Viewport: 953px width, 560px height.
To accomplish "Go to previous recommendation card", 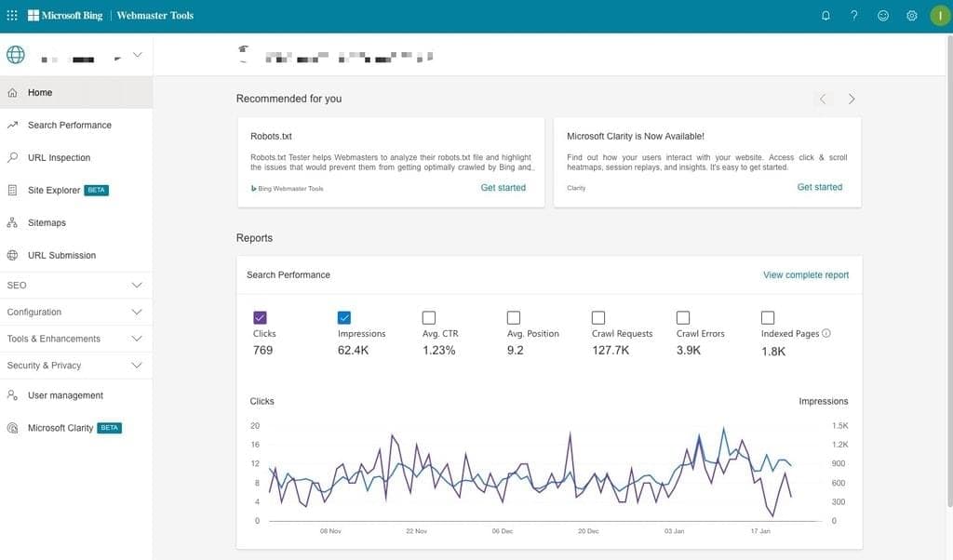I will coord(823,99).
